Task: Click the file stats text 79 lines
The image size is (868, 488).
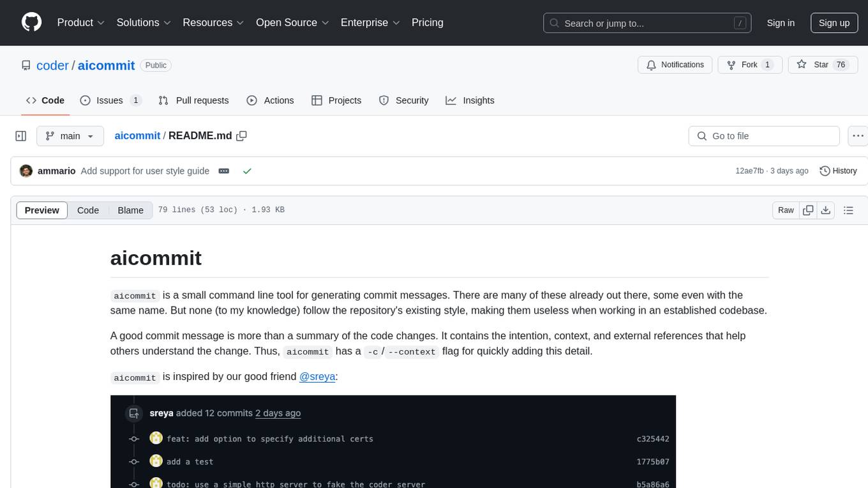Action: [221, 210]
